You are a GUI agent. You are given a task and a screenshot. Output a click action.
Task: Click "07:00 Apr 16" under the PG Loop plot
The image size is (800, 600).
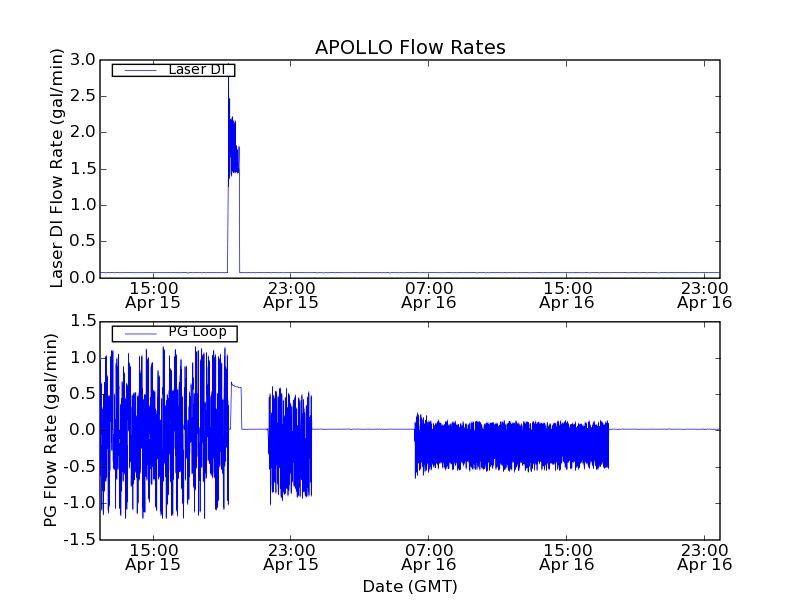[x=429, y=558]
